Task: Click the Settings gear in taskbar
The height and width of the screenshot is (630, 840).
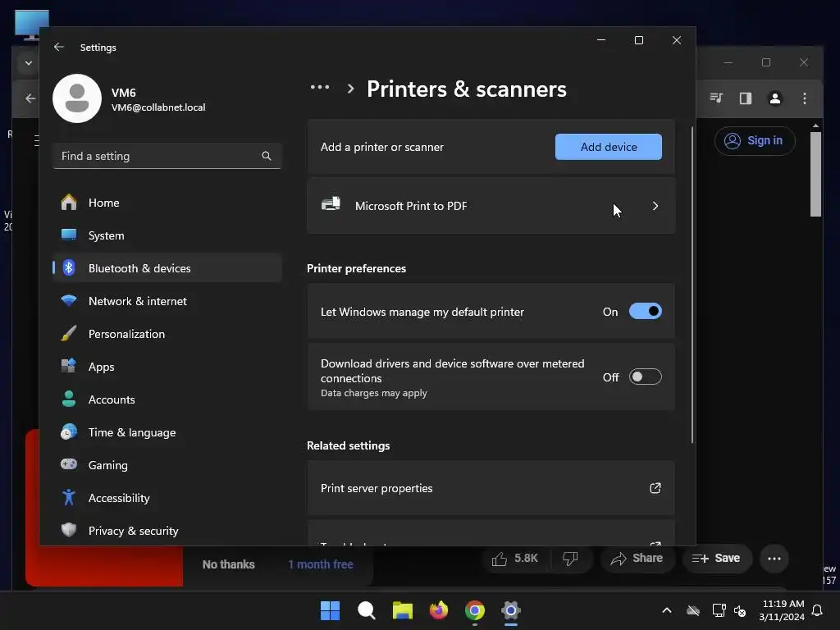Action: point(511,610)
